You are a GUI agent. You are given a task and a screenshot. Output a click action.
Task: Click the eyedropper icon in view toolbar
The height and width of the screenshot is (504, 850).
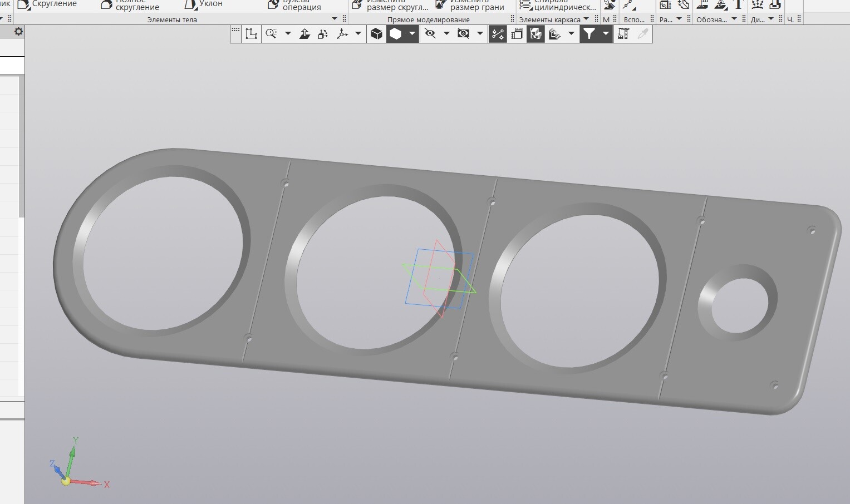tap(643, 34)
